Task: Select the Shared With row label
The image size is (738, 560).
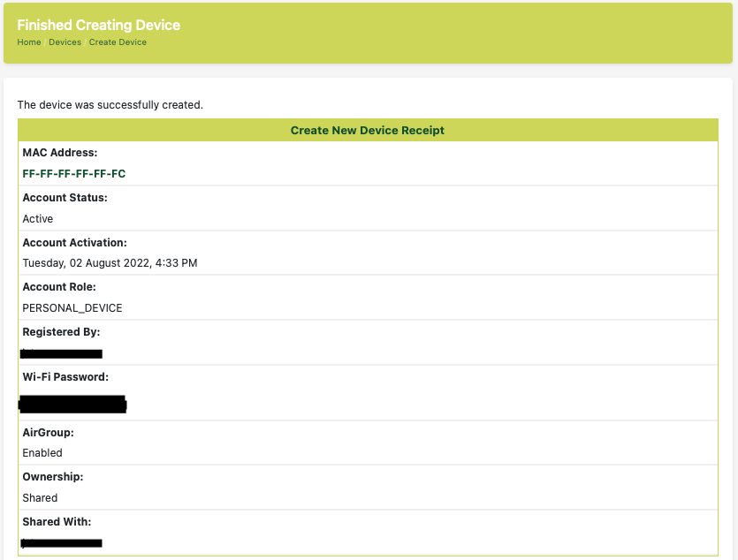Action: pyautogui.click(x=60, y=521)
